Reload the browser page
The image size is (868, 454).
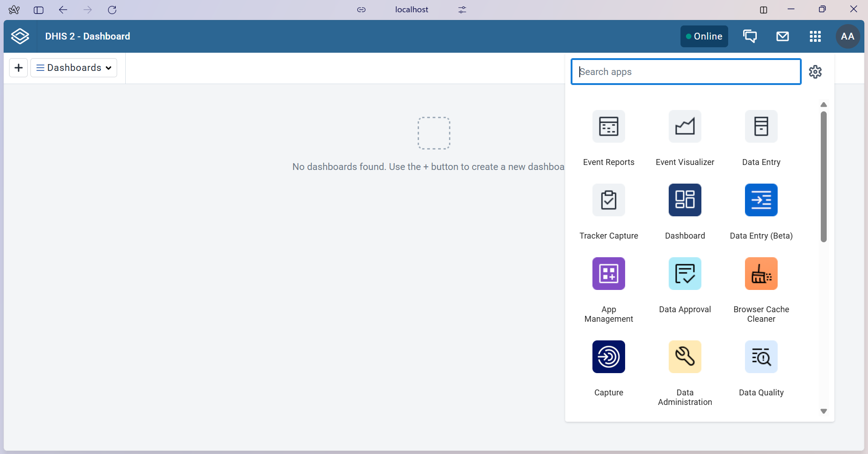click(112, 10)
